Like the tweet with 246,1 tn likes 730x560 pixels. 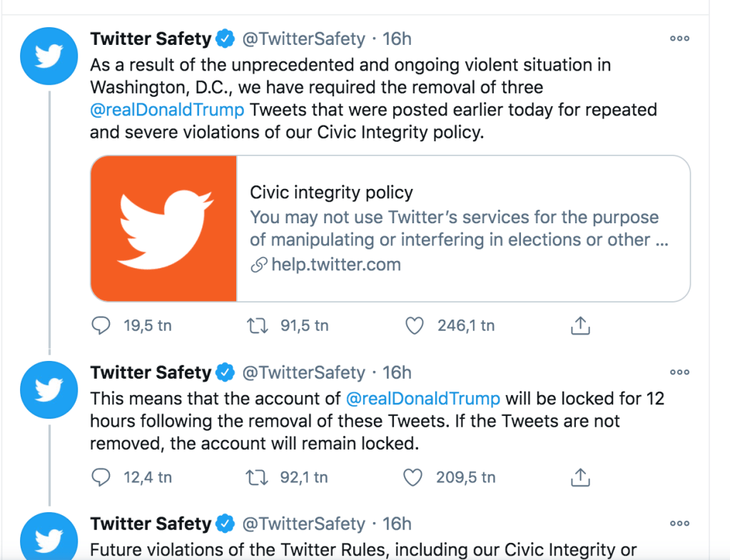coord(415,326)
